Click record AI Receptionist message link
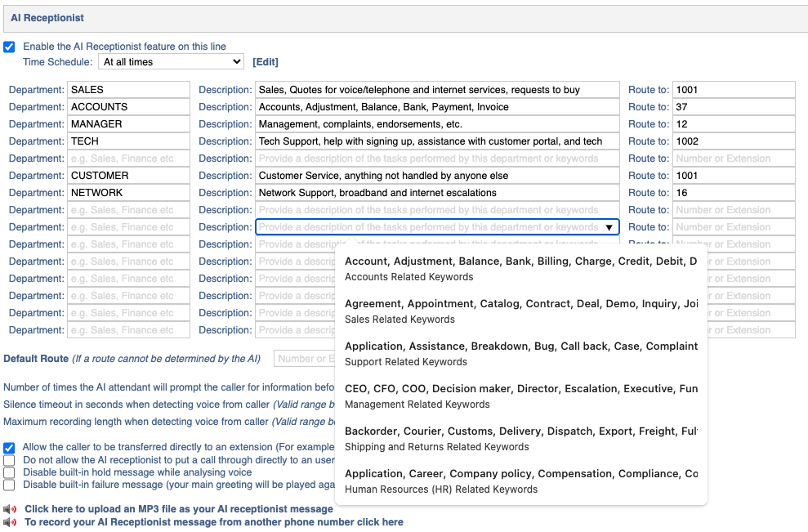 [x=214, y=521]
